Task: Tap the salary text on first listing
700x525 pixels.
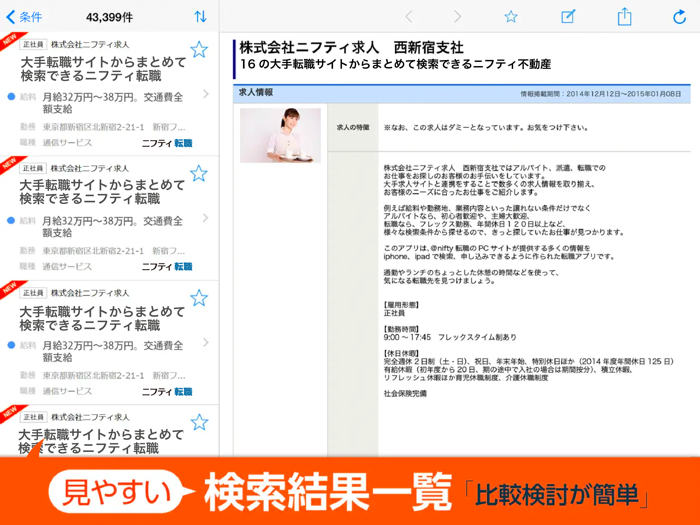Action: [x=112, y=103]
